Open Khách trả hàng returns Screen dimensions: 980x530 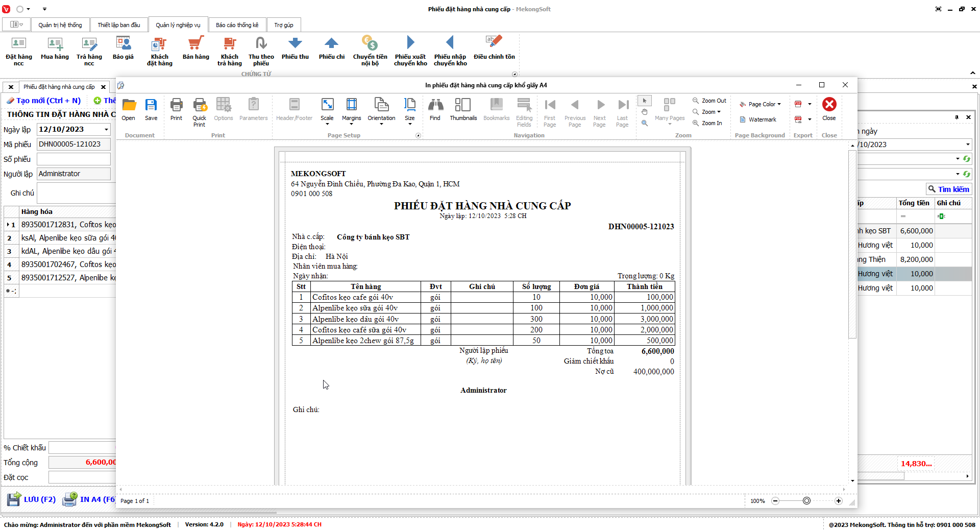(230, 51)
